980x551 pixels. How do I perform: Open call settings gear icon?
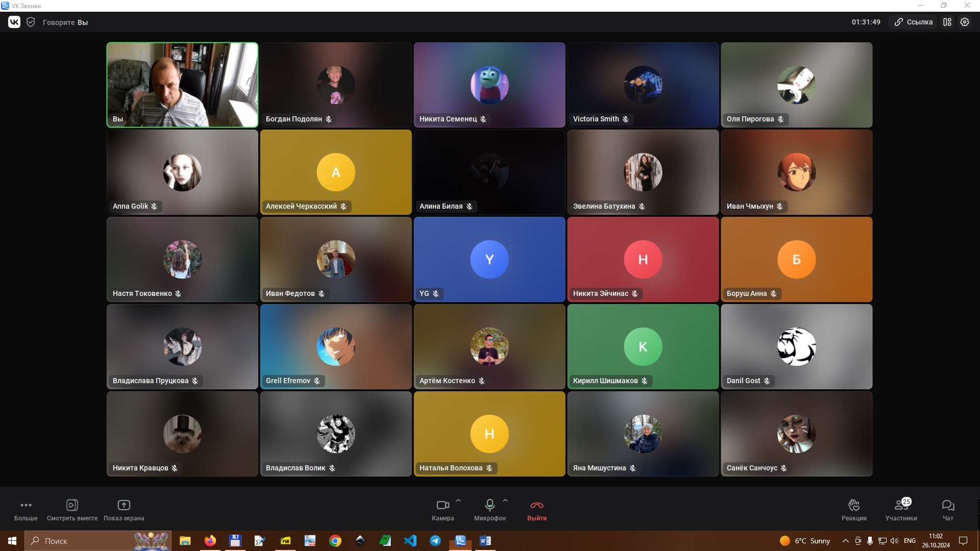pos(965,22)
